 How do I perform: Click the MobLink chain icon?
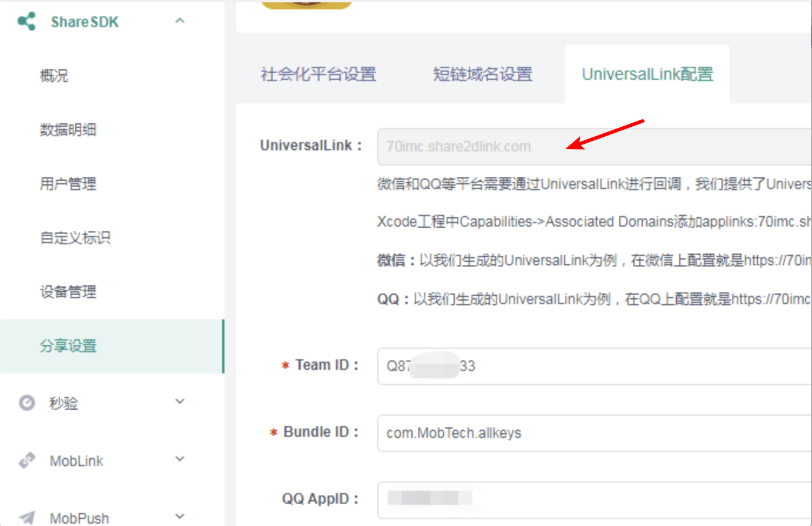pos(27,460)
